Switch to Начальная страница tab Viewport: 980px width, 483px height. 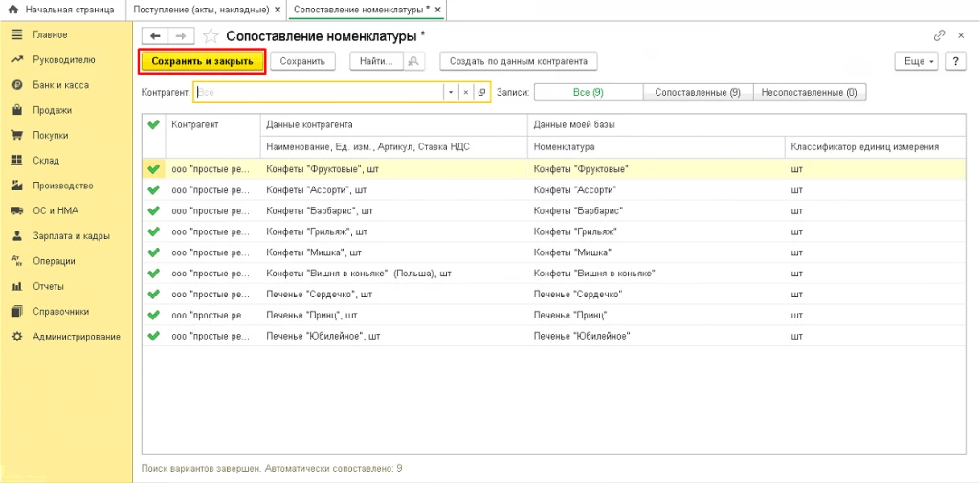pyautogui.click(x=60, y=10)
